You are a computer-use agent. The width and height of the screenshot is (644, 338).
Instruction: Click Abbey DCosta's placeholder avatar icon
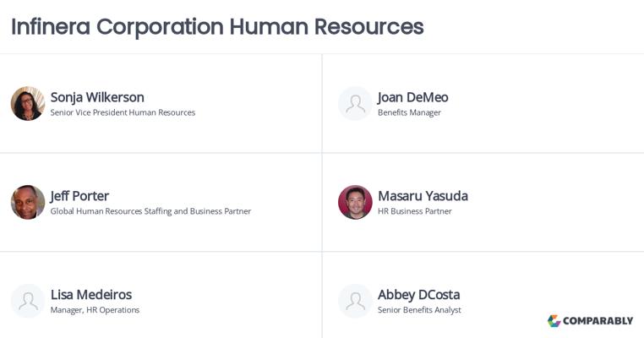point(355,301)
